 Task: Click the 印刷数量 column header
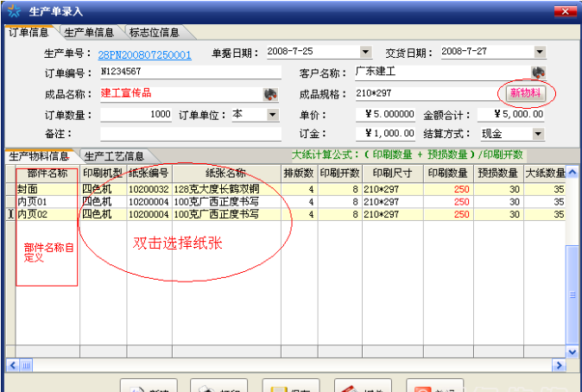tap(448, 174)
